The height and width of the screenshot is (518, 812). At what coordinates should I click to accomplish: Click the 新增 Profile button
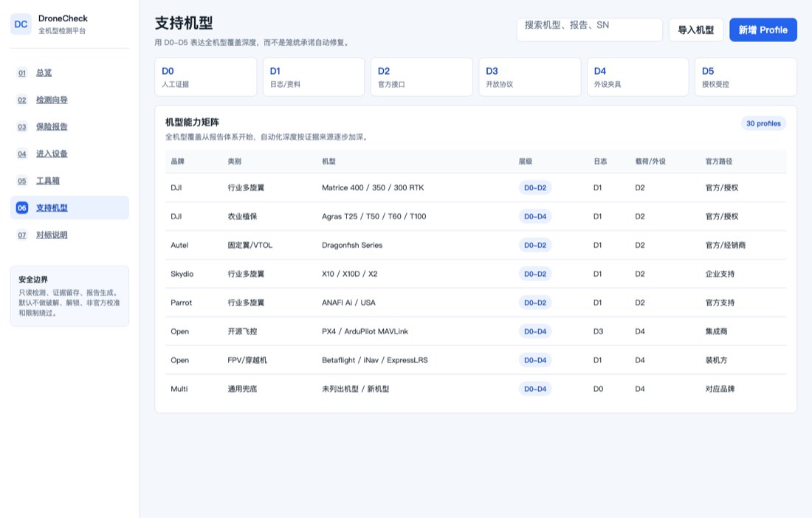763,30
